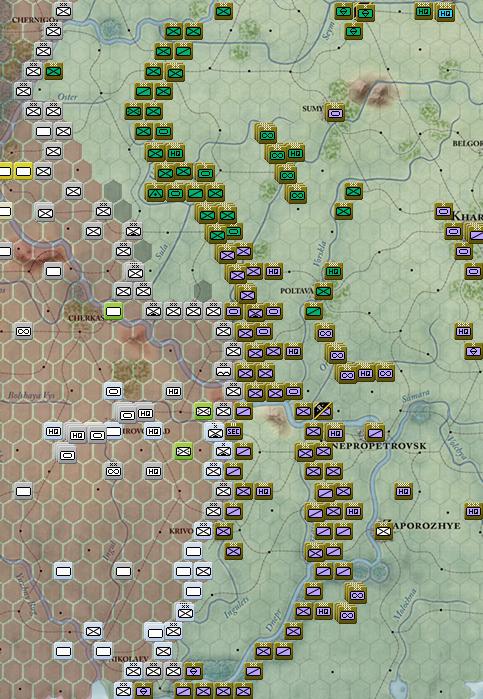Click the NIKOLAEV city label
The image size is (483, 699).
click(128, 658)
